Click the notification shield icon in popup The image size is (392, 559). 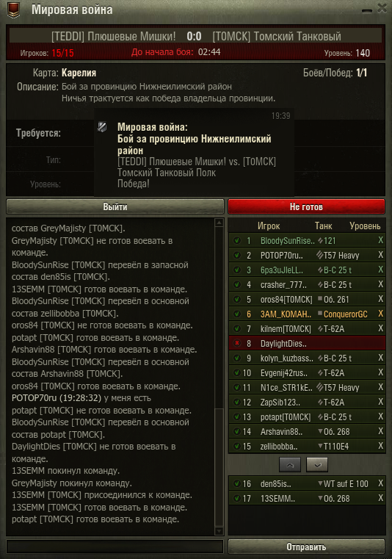[102, 127]
